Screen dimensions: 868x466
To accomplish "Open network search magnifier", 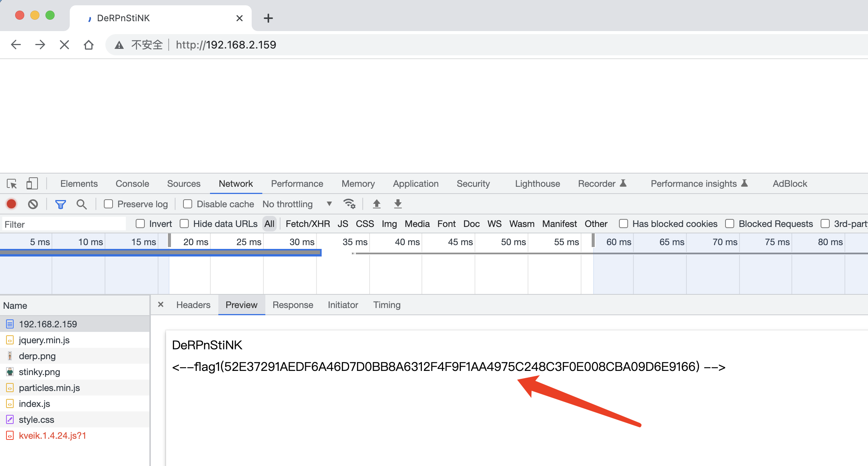I will coord(81,205).
